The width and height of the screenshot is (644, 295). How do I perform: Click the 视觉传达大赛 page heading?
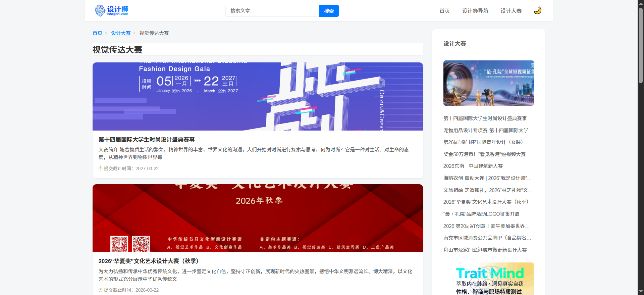[x=117, y=50]
